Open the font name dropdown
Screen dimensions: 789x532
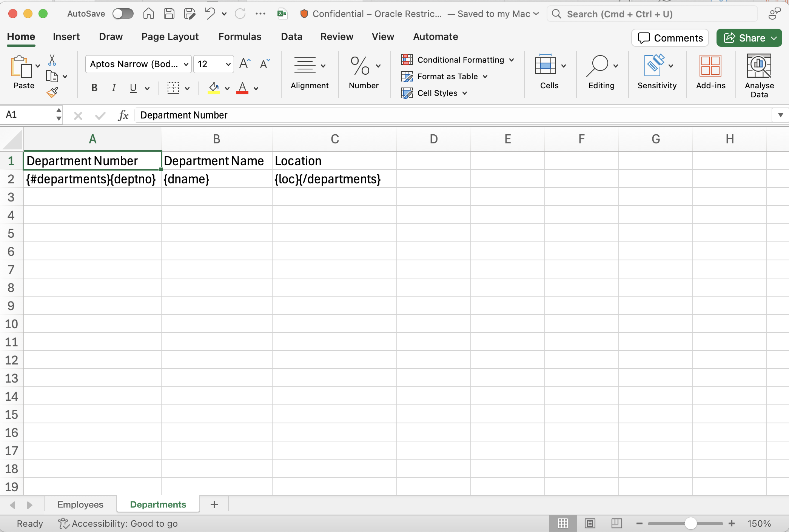[x=186, y=64]
